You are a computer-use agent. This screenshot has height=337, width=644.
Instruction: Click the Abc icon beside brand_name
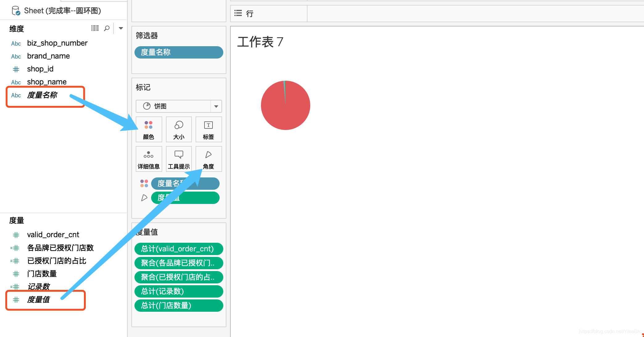(16, 56)
